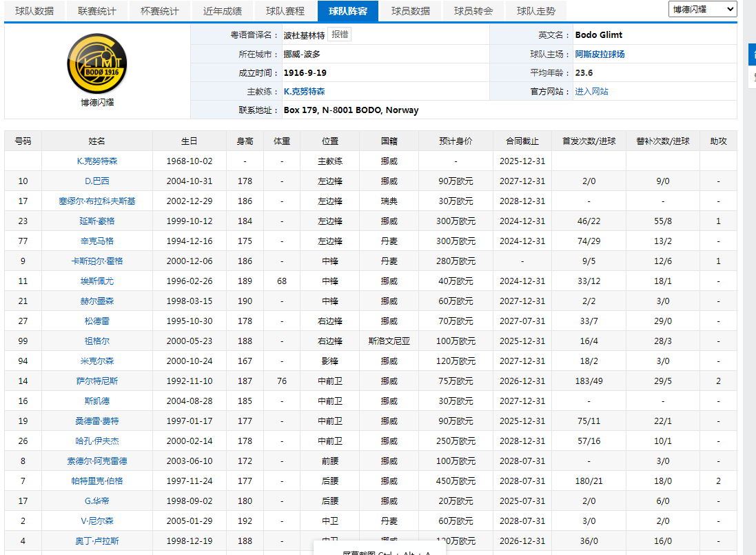The image size is (756, 555).
Task: Click the Bodø/Glimt team logo
Action: click(97, 63)
